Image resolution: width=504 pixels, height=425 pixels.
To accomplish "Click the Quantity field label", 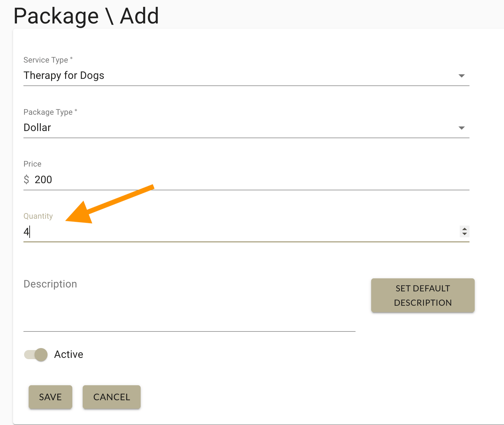I will (x=38, y=216).
